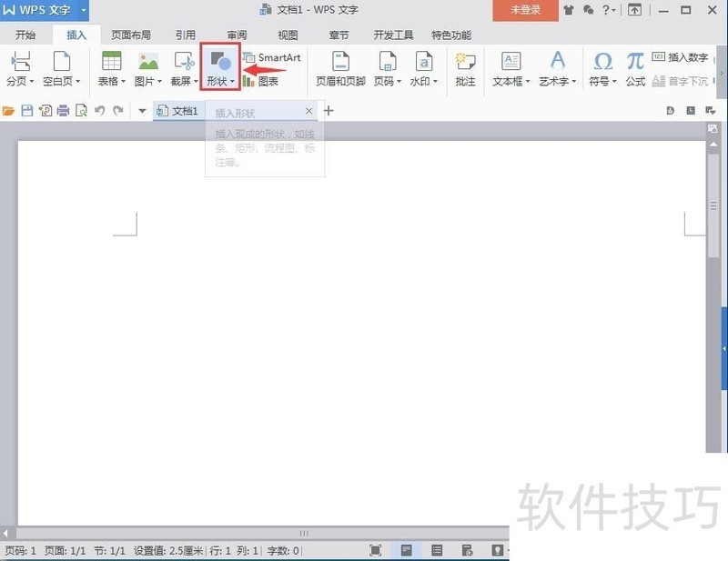Switch to the 审阅 tab
This screenshot has width=728, height=561.
tap(237, 35)
